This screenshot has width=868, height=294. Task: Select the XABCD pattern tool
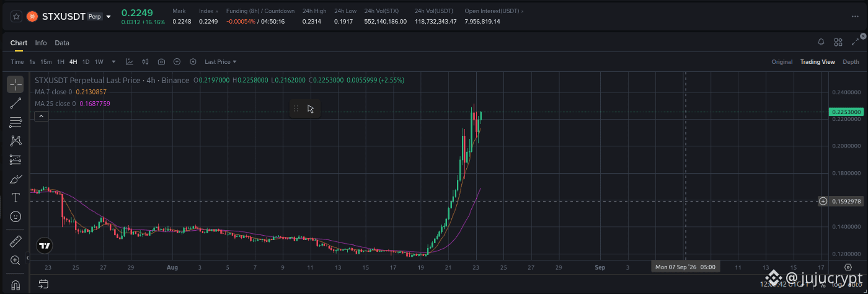[x=15, y=141]
